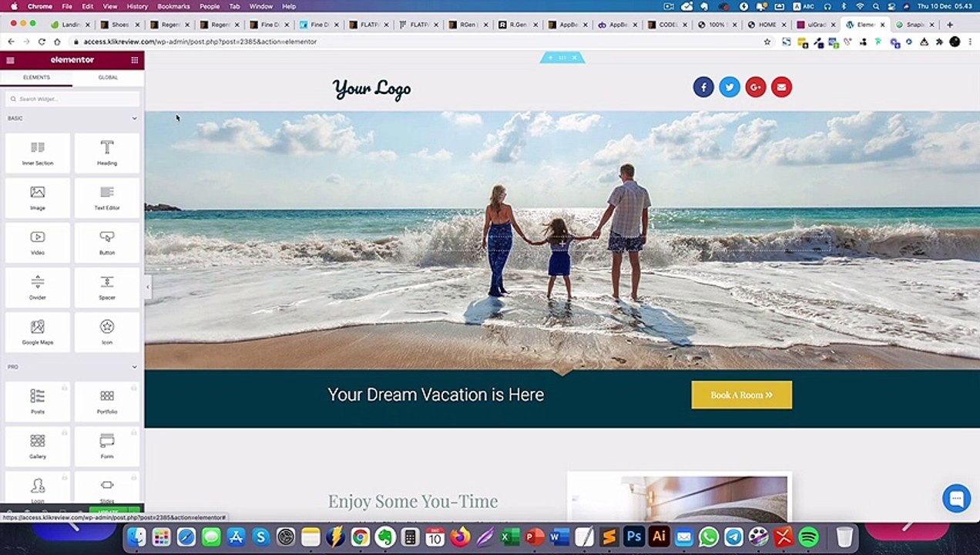Open Elementor hamburger menu in panel header
Viewport: 980px width, 555px height.
coord(10,60)
